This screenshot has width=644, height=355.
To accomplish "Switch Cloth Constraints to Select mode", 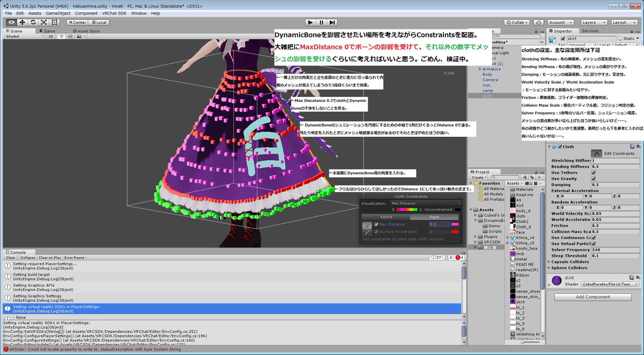I will (x=386, y=217).
